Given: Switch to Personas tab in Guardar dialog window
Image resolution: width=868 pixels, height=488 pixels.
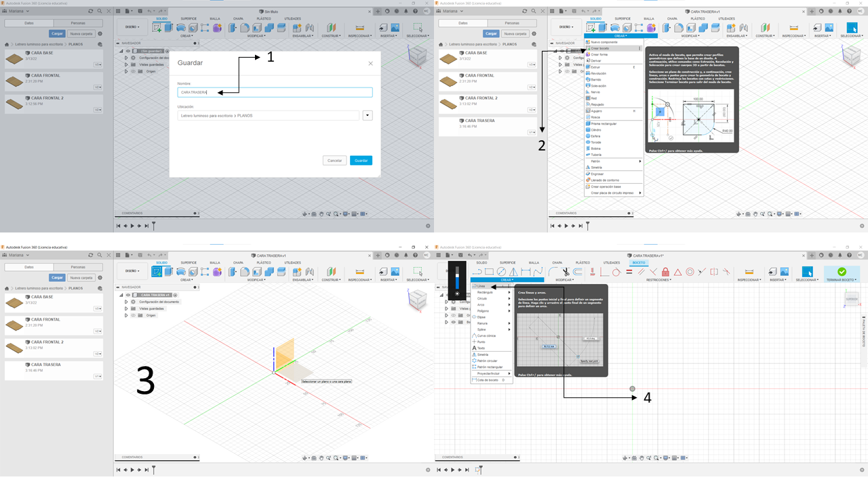Looking at the screenshot, I should click(78, 23).
